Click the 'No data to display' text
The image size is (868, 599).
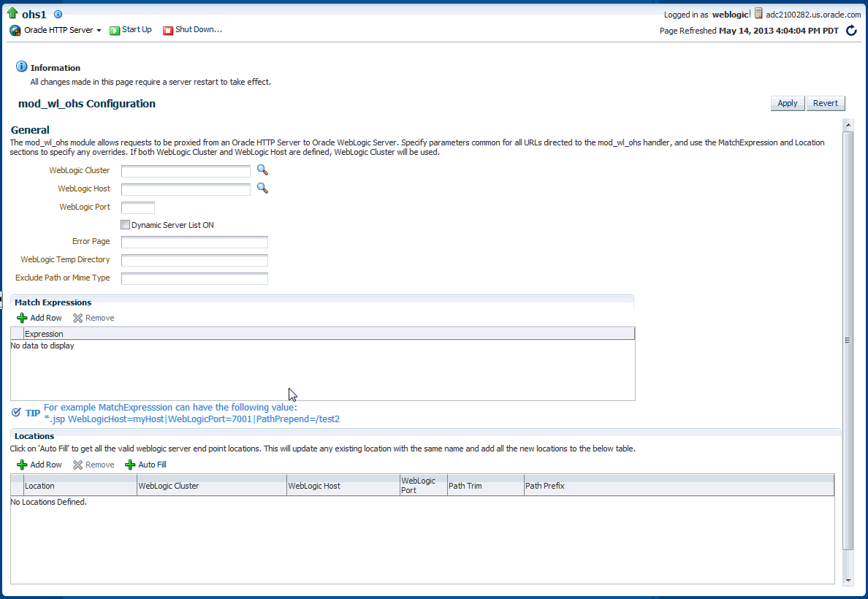42,346
